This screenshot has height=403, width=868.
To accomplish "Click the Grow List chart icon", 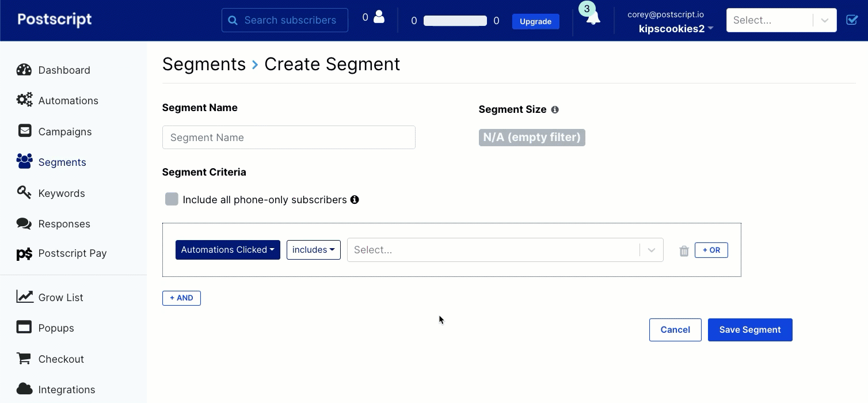I will pos(25,296).
